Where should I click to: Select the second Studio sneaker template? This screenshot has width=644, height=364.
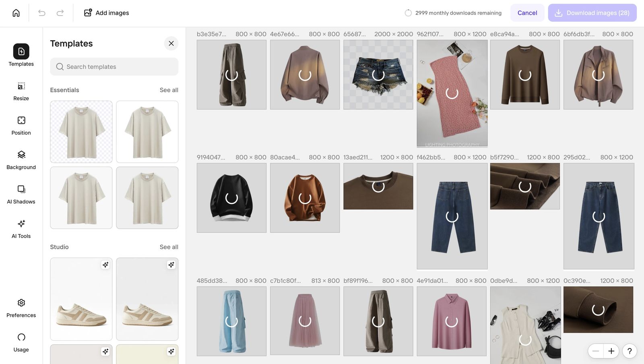(x=147, y=299)
